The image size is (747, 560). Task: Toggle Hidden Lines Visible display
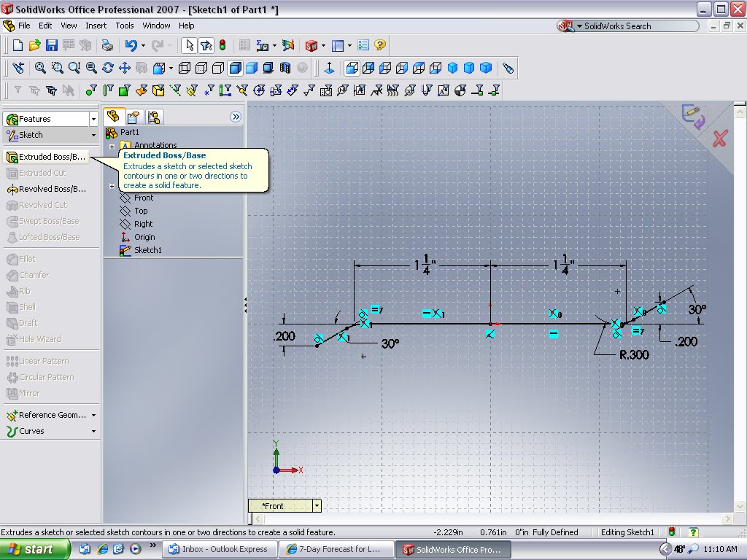[201, 68]
